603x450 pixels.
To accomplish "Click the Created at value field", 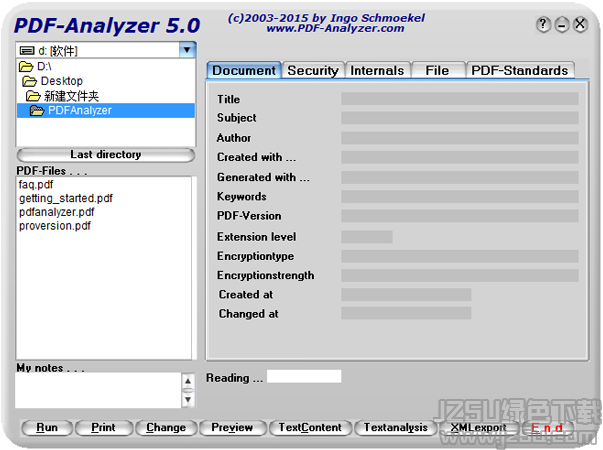I will tap(406, 295).
